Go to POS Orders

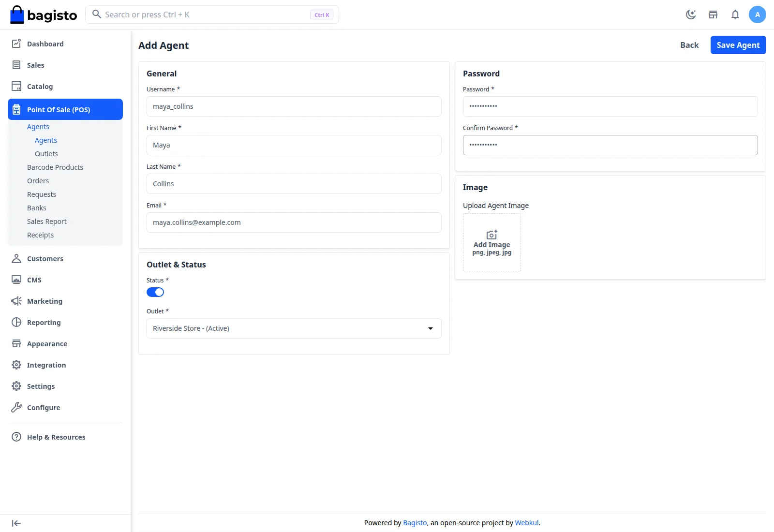point(38,181)
